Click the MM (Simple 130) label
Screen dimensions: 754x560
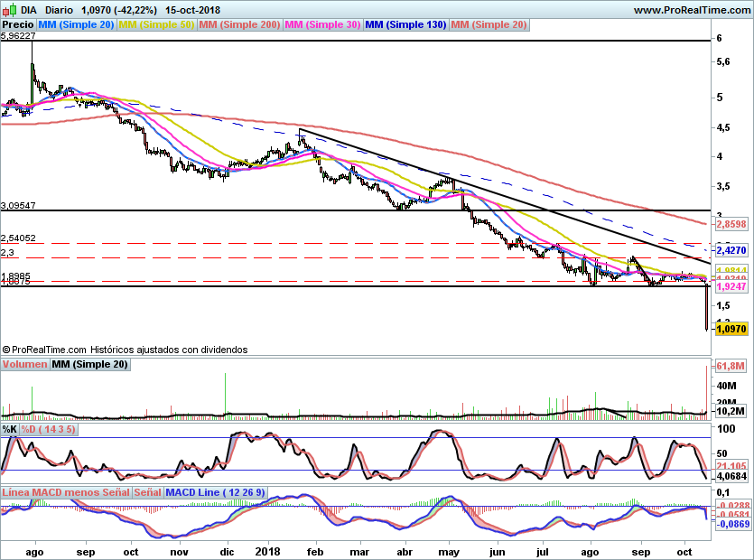click(x=405, y=24)
